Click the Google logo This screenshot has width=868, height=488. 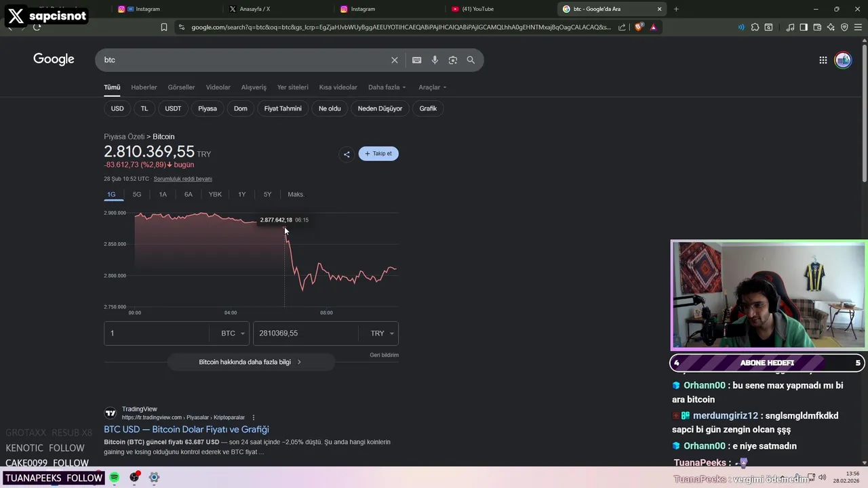(x=54, y=60)
